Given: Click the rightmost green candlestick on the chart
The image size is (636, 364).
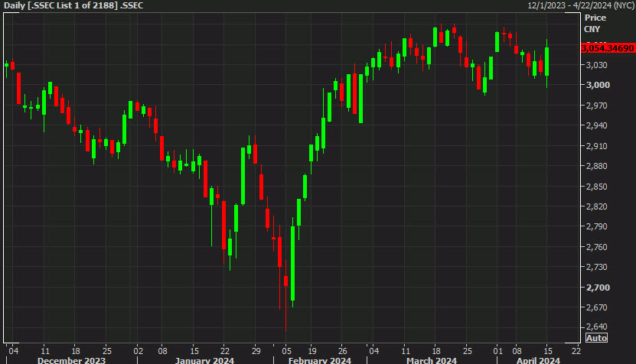Looking at the screenshot, I should pos(547,61).
